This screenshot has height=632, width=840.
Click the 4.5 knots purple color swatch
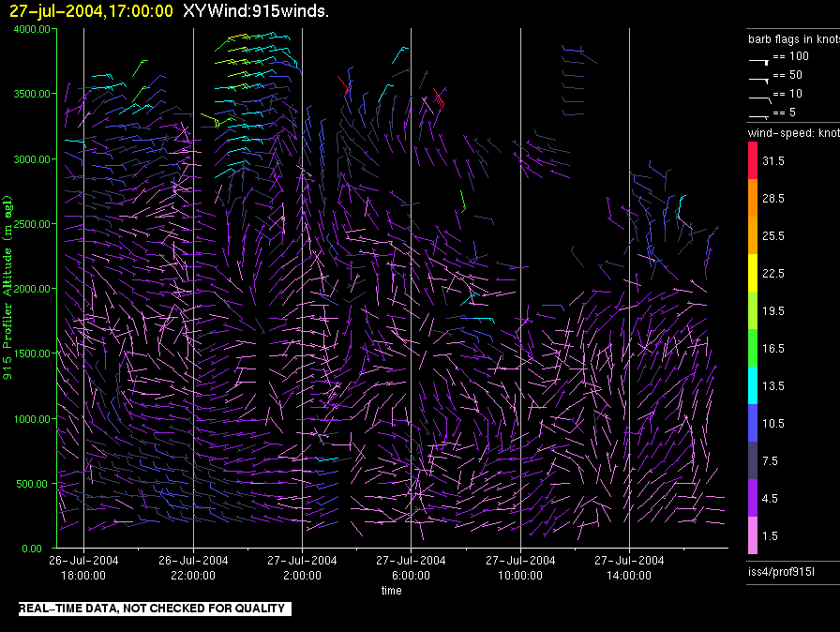753,498
